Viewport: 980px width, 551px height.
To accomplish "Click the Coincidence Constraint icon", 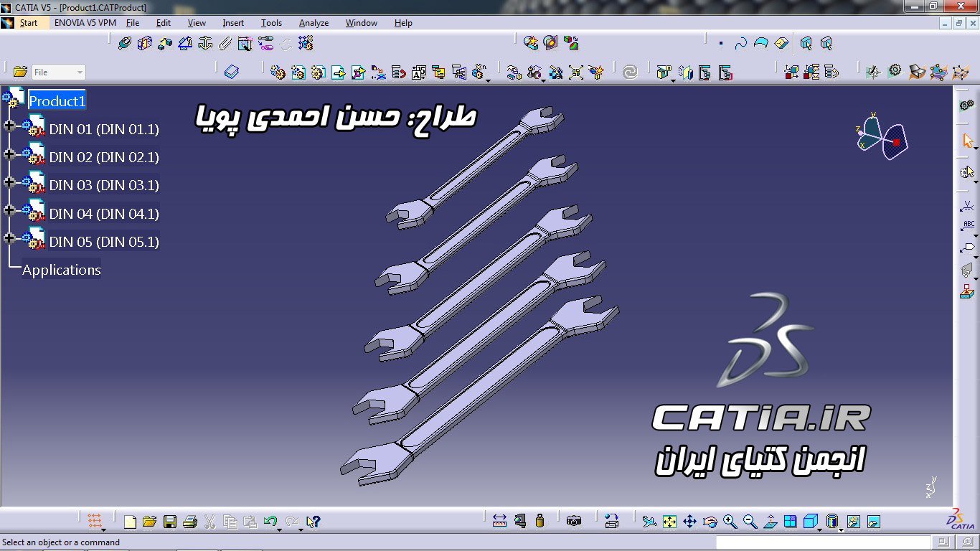I will 125,43.
